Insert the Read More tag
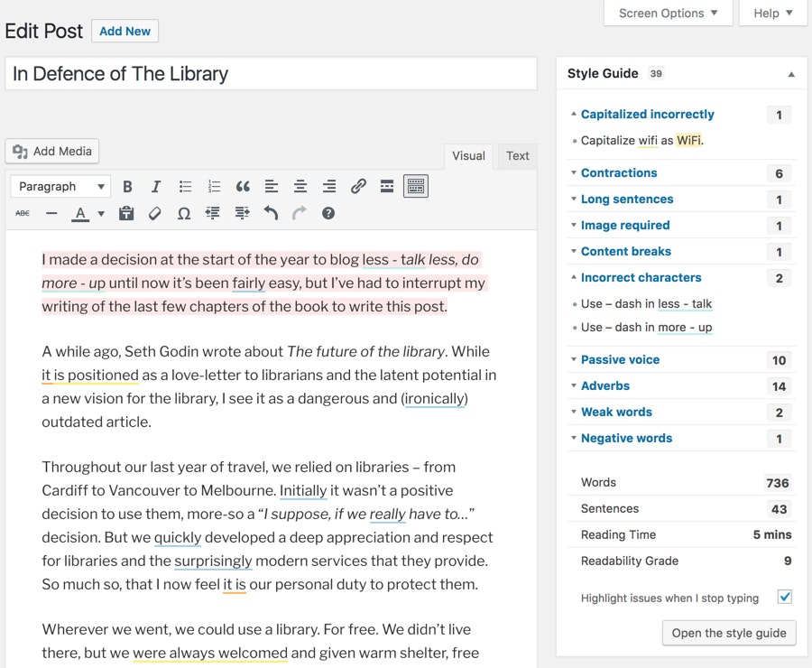Screen dimensions: 812x668 (386, 186)
